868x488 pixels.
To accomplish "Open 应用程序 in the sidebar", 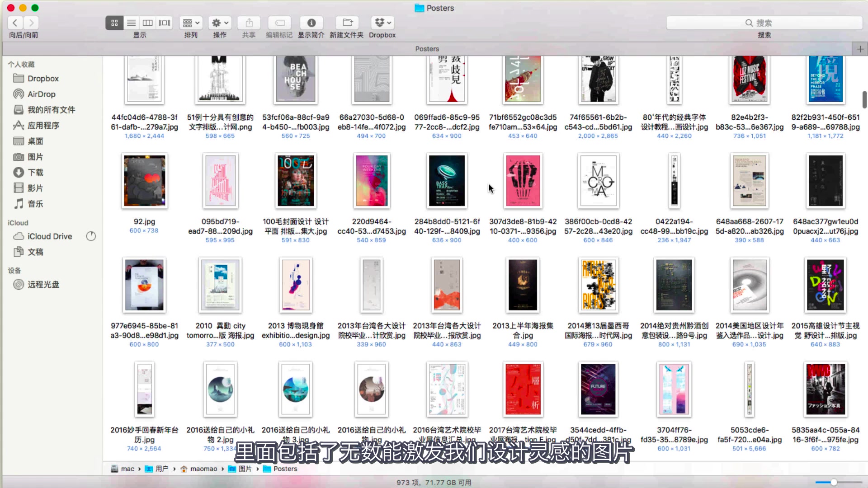I will click(43, 126).
